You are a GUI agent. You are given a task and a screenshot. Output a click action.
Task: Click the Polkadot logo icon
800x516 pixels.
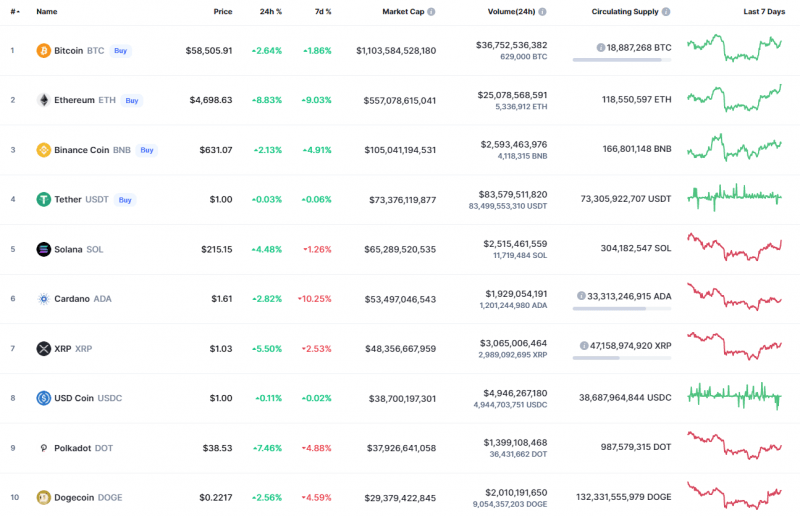[x=43, y=448]
